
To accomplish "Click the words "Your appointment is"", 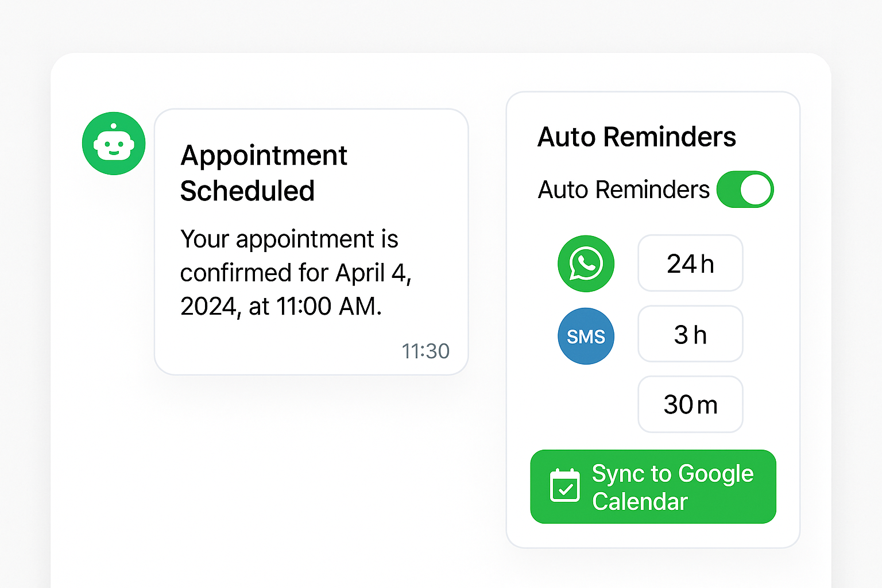I will pos(289,239).
